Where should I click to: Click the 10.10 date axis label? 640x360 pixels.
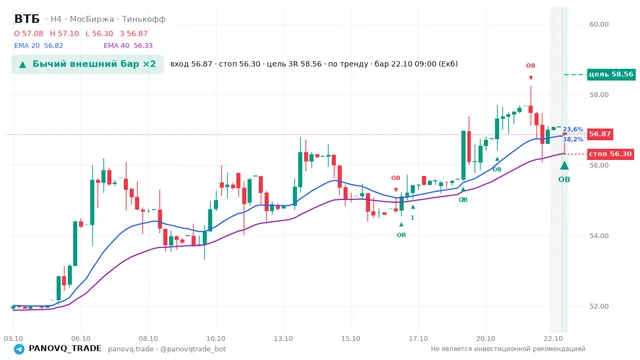216,339
